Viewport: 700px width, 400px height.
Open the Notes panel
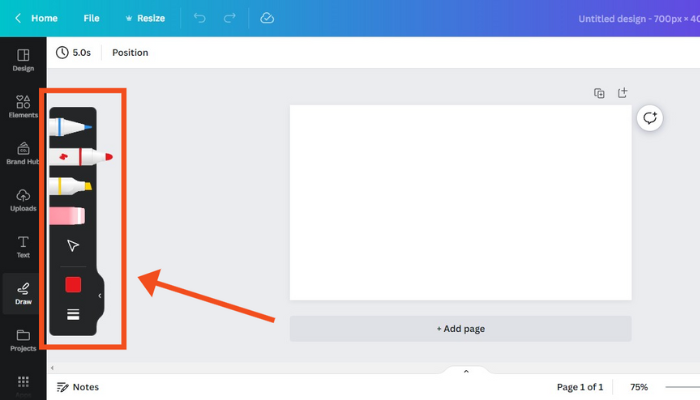point(78,387)
